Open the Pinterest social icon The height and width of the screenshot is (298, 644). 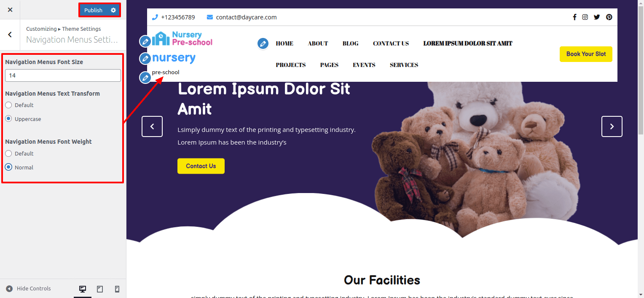point(609,17)
